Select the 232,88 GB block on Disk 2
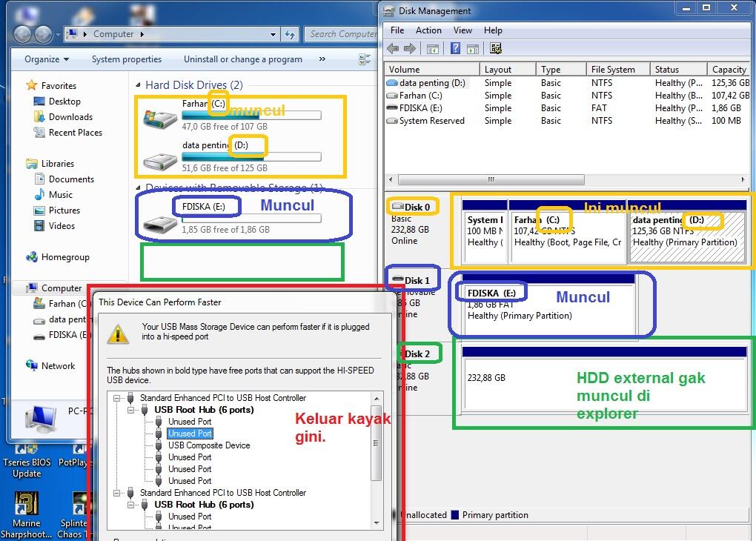756x541 pixels. 604,379
